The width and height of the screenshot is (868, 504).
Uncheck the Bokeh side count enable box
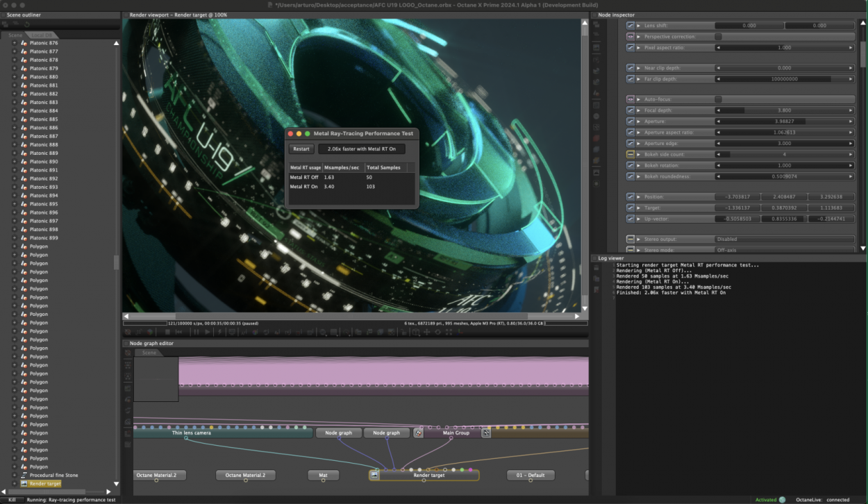tap(630, 153)
